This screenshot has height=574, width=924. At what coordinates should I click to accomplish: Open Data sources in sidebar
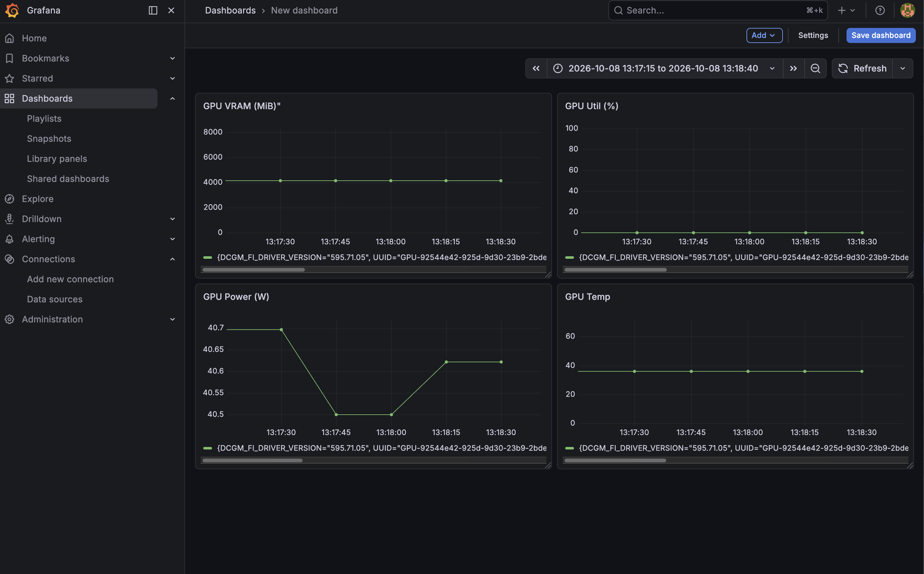coord(55,300)
